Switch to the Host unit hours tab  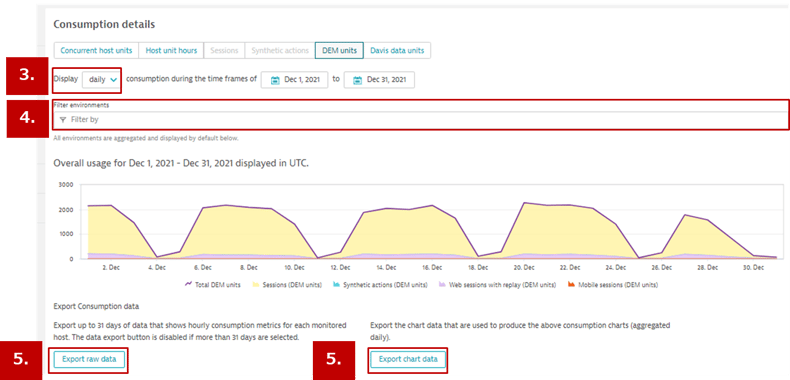coord(171,50)
